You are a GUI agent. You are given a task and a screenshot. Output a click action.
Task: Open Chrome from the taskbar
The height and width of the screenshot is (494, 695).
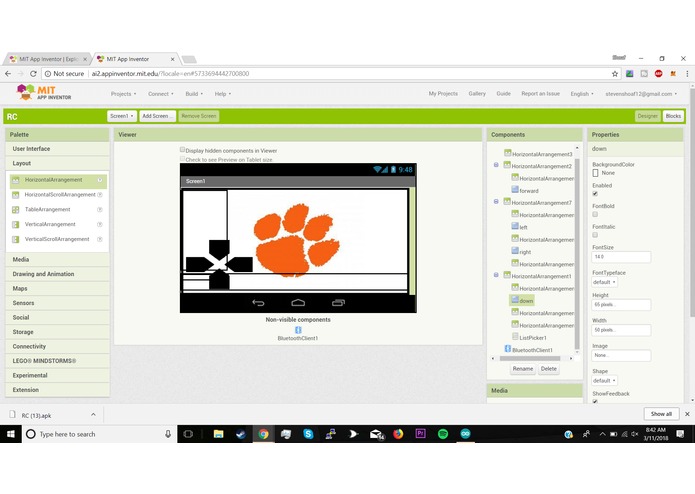[263, 434]
